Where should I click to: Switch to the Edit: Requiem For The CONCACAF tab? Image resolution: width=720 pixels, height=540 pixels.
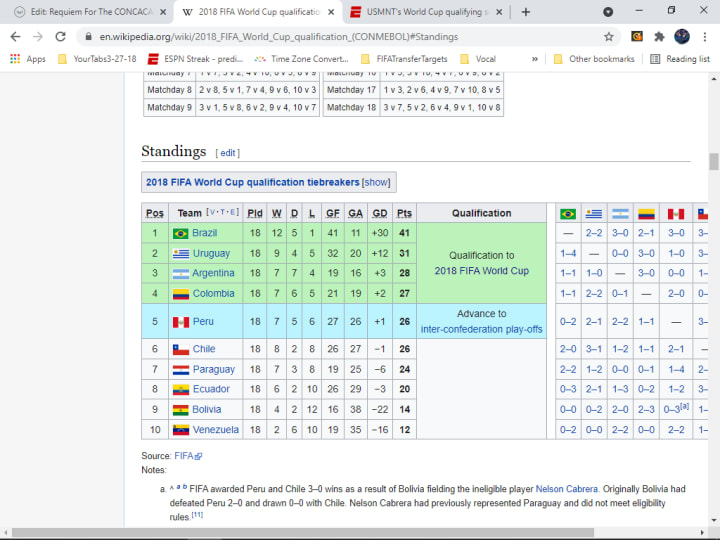coord(90,12)
